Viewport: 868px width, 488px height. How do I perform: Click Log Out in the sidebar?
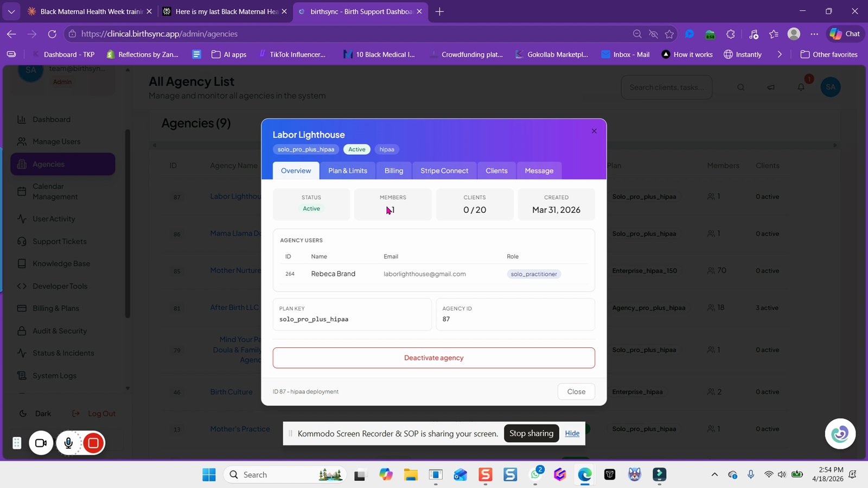click(x=94, y=414)
